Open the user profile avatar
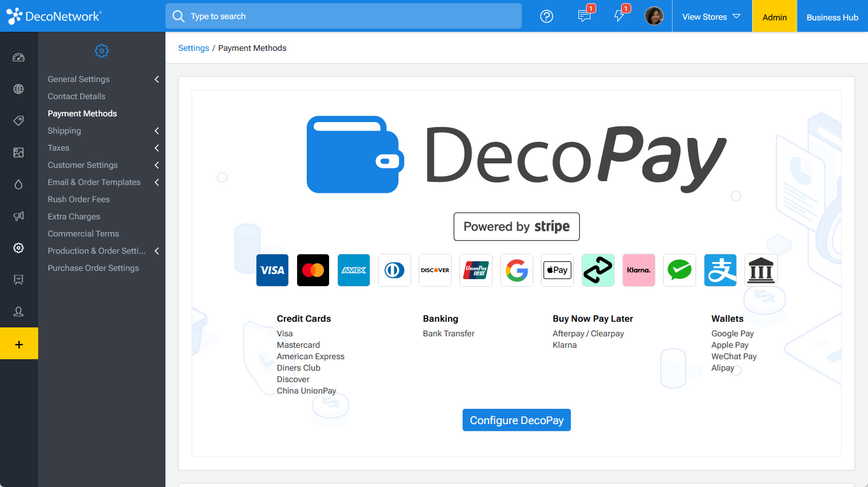 (x=654, y=16)
